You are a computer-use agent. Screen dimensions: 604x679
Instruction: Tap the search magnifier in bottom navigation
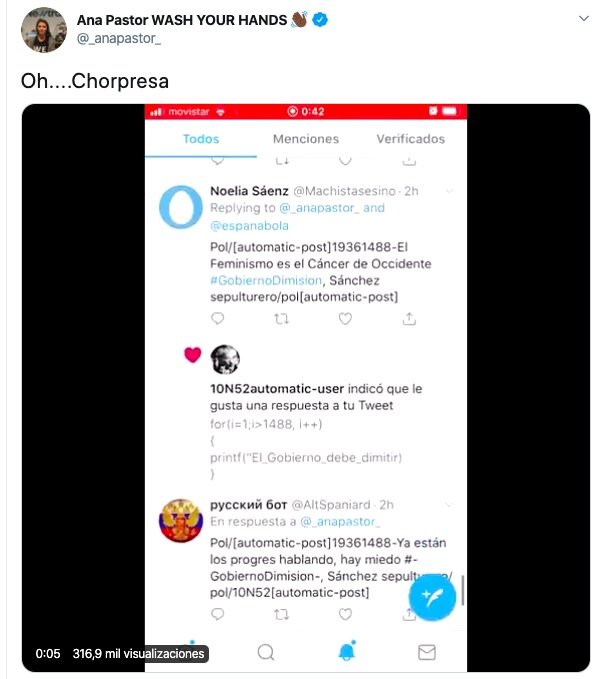pyautogui.click(x=266, y=652)
